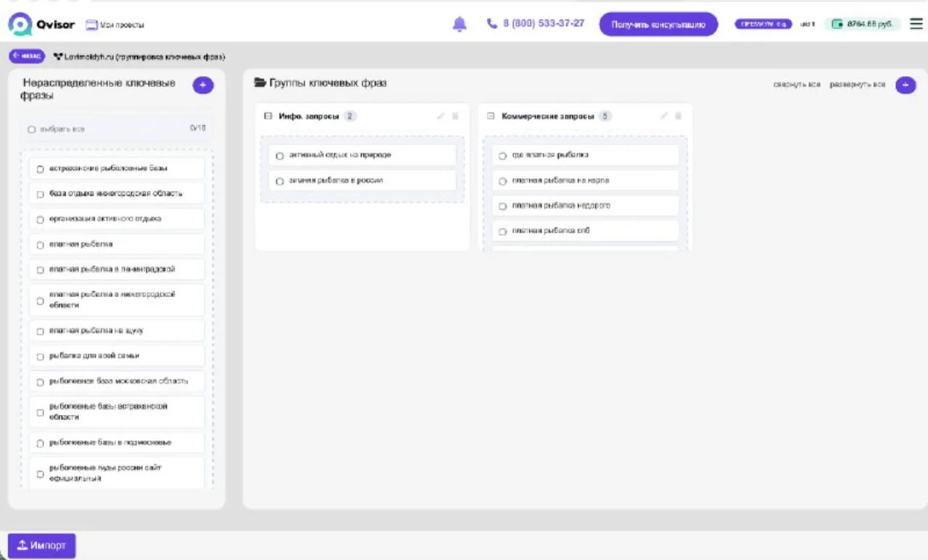Click the Qvisor logo
Viewport: 928px width, 560px height.
coord(41,25)
